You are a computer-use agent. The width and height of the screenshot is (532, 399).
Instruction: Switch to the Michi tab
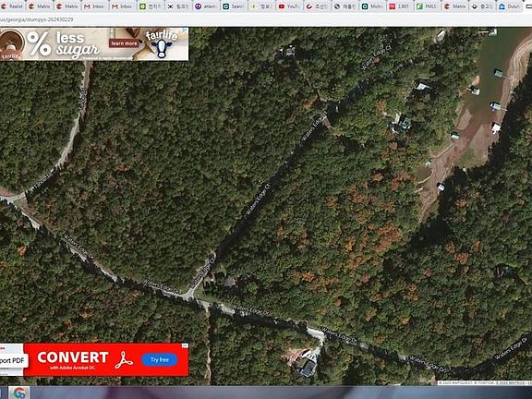pyautogui.click(x=372, y=6)
